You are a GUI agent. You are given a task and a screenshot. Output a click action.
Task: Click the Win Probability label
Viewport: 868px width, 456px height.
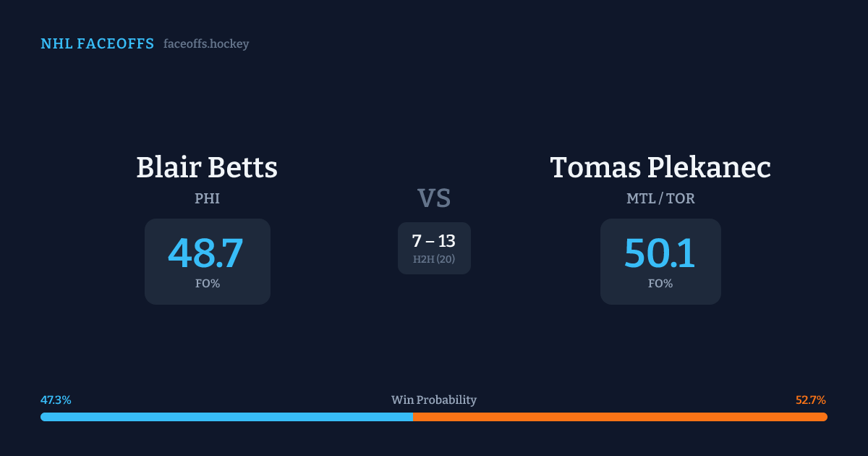[x=434, y=400]
